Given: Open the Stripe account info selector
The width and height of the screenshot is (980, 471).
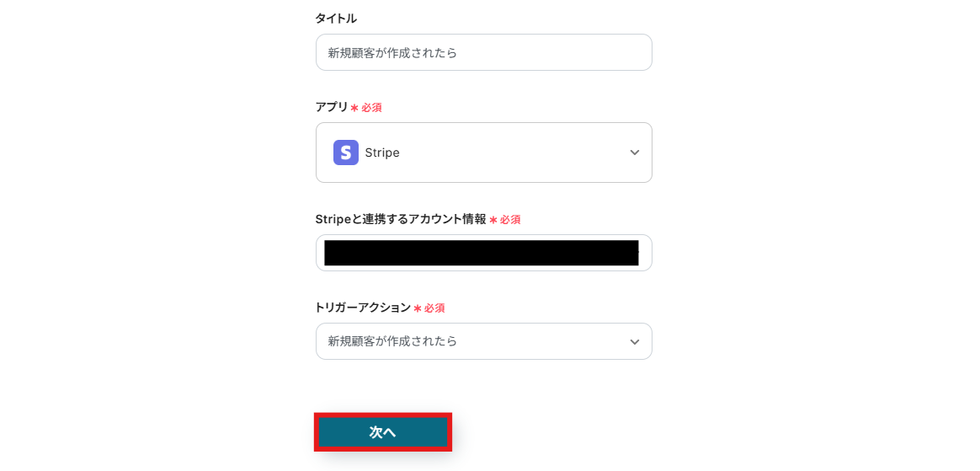Looking at the screenshot, I should tap(483, 253).
